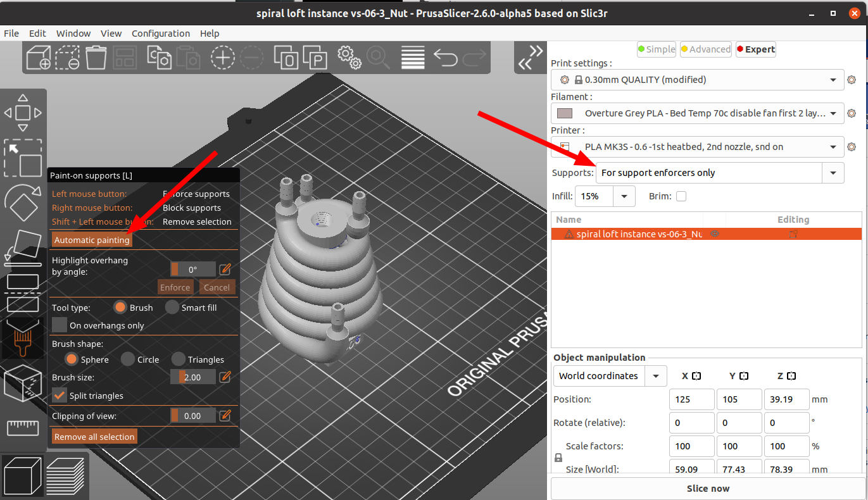
Task: Select the Move gizmo tool
Action: click(x=23, y=113)
